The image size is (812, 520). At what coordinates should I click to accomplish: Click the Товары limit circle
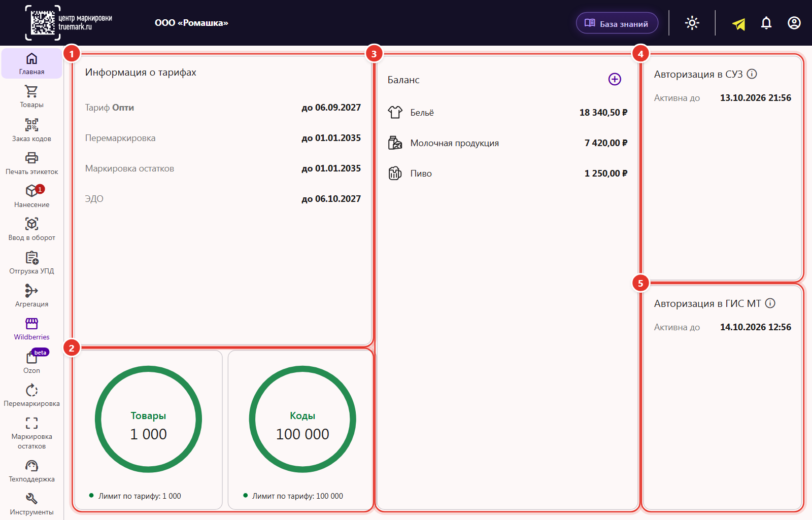coord(148,419)
